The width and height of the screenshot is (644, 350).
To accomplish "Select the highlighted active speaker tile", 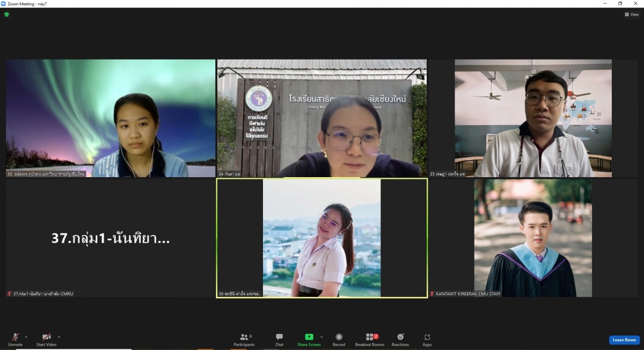I will (321, 238).
